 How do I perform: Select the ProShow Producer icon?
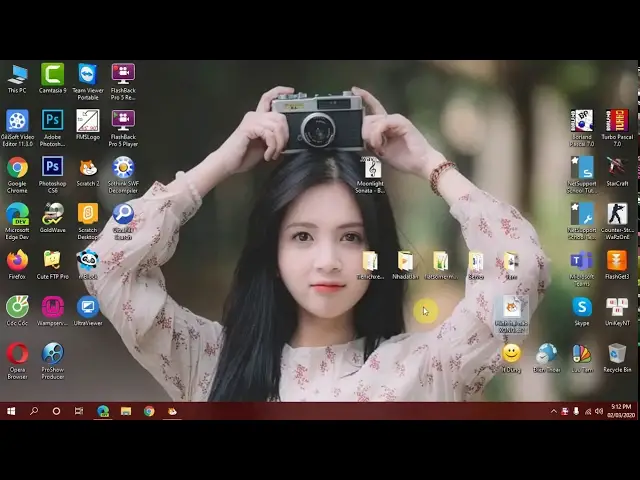[52, 361]
